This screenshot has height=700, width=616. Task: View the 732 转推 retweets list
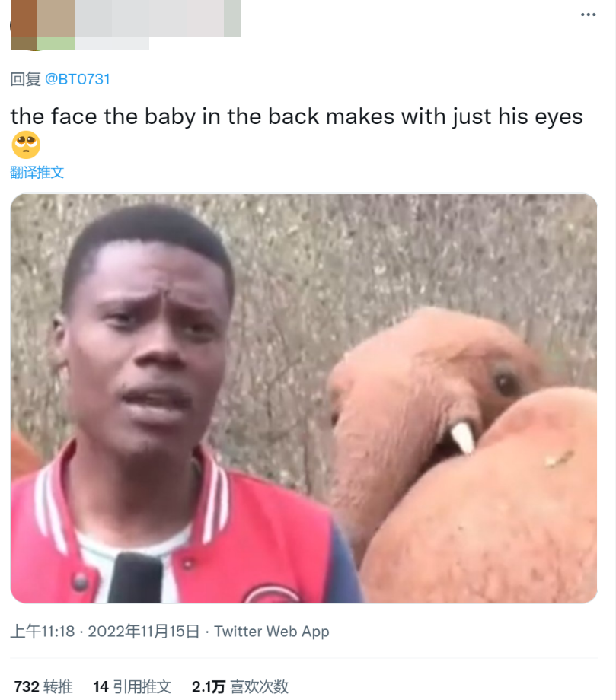coord(43,686)
